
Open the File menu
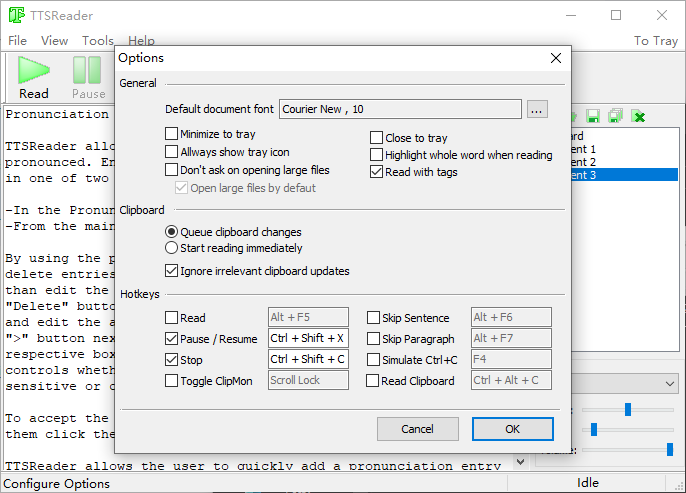tap(18, 41)
